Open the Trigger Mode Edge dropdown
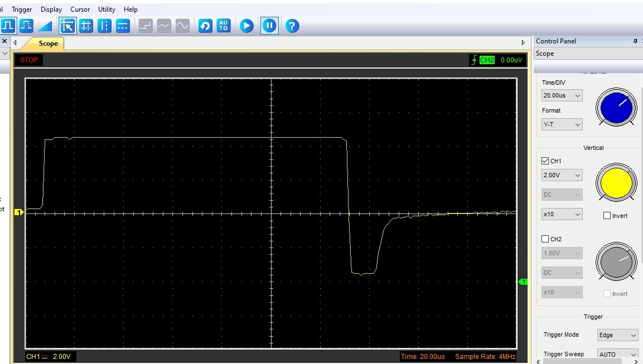This screenshot has width=643, height=364. [617, 335]
